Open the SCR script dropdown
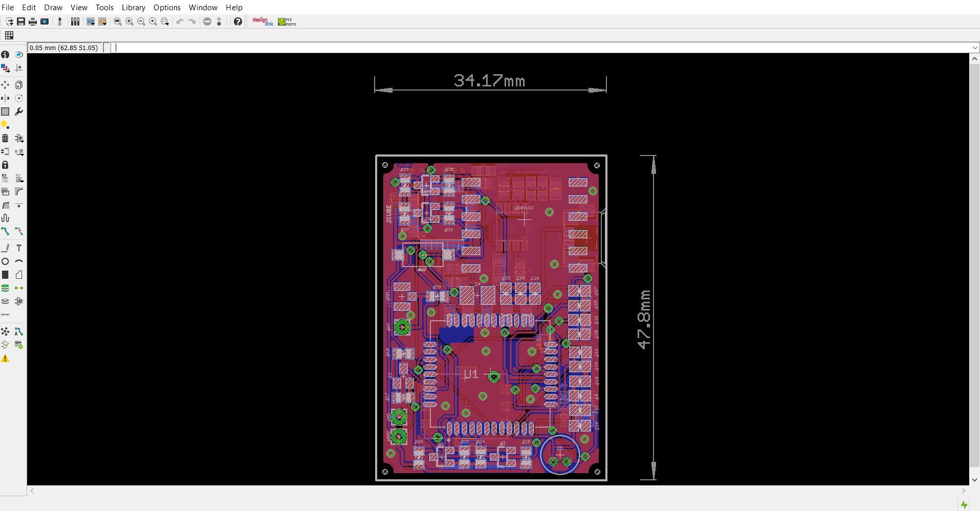The width and height of the screenshot is (980, 511). click(91, 21)
